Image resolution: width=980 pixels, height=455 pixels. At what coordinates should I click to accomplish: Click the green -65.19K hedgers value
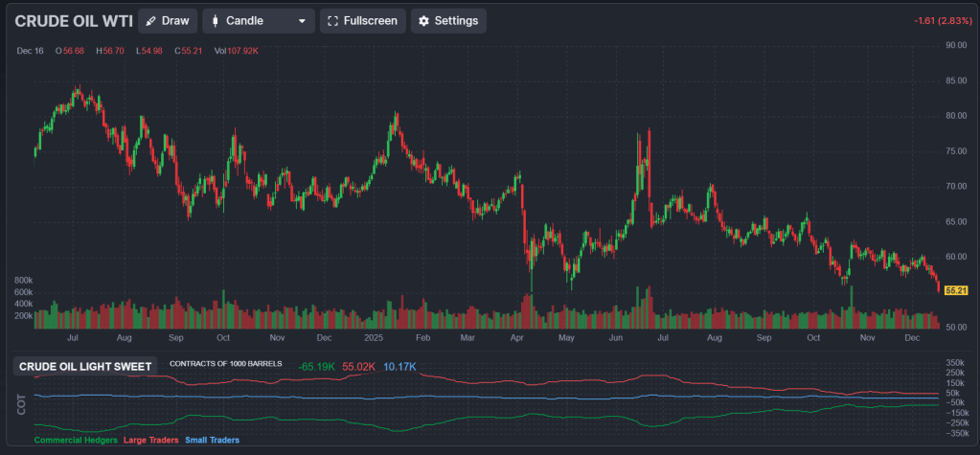tap(316, 367)
